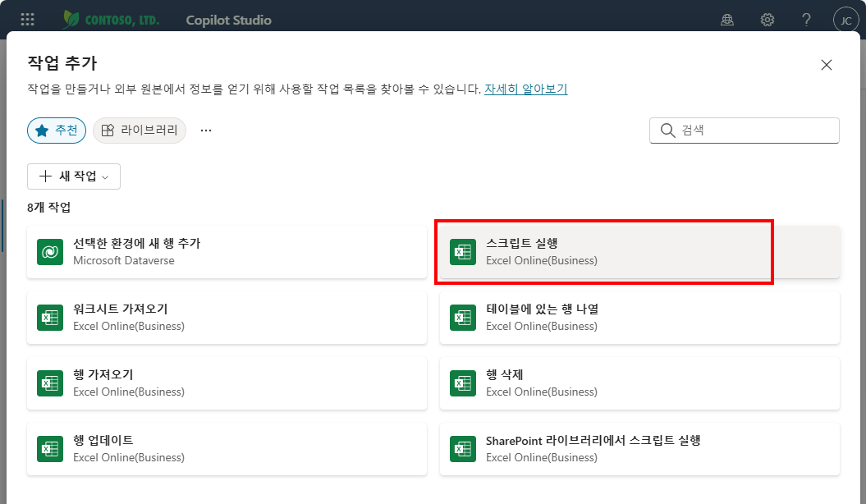The height and width of the screenshot is (504, 866).
Task: Open the more options ellipsis menu
Action: click(206, 131)
